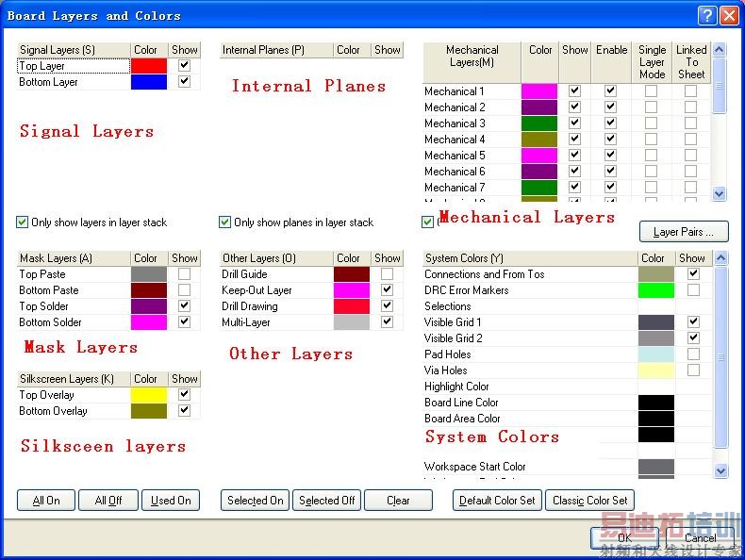Toggle Show checkbox for Mechanical 1

pyautogui.click(x=575, y=91)
